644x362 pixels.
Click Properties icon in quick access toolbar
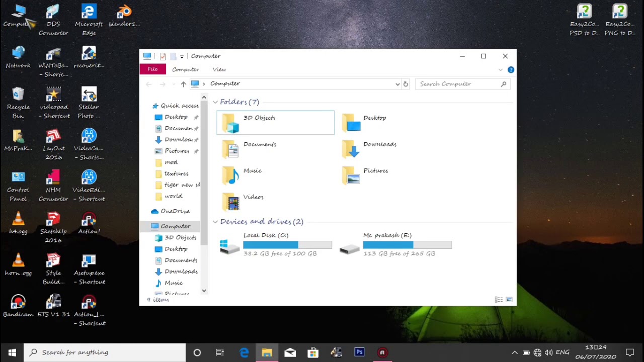[x=163, y=56]
